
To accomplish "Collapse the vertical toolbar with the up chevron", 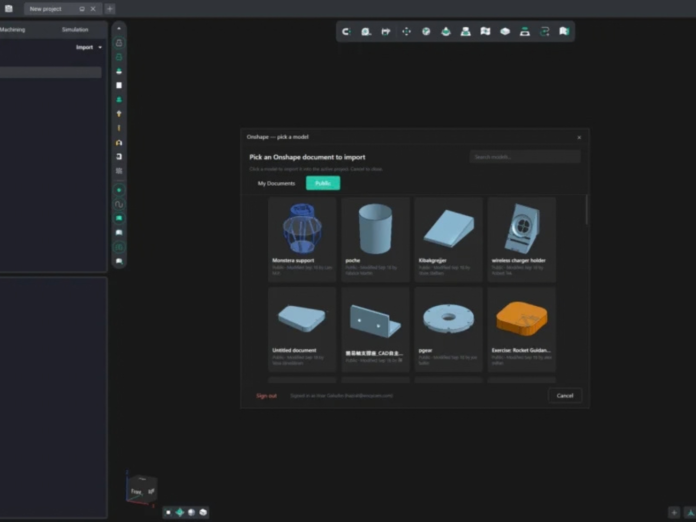I will click(x=119, y=28).
